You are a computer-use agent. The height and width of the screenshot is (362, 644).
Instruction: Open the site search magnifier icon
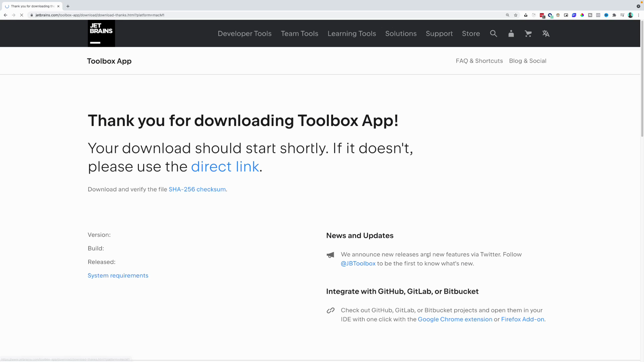click(x=493, y=34)
